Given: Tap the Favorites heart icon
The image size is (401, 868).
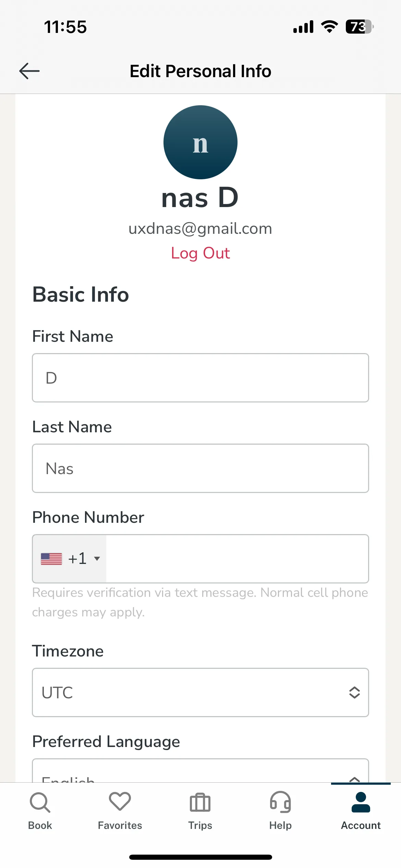Looking at the screenshot, I should point(120,801).
